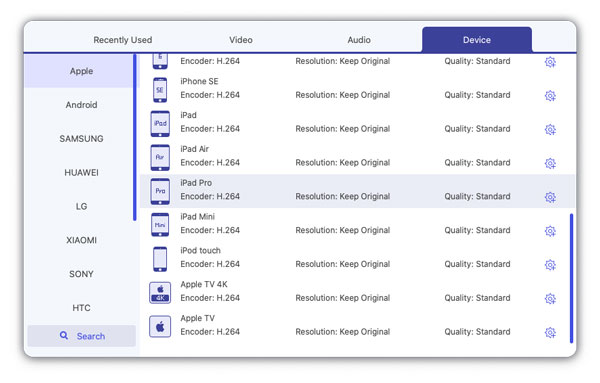
Task: Select the iPad Pro preset name
Action: point(196,183)
